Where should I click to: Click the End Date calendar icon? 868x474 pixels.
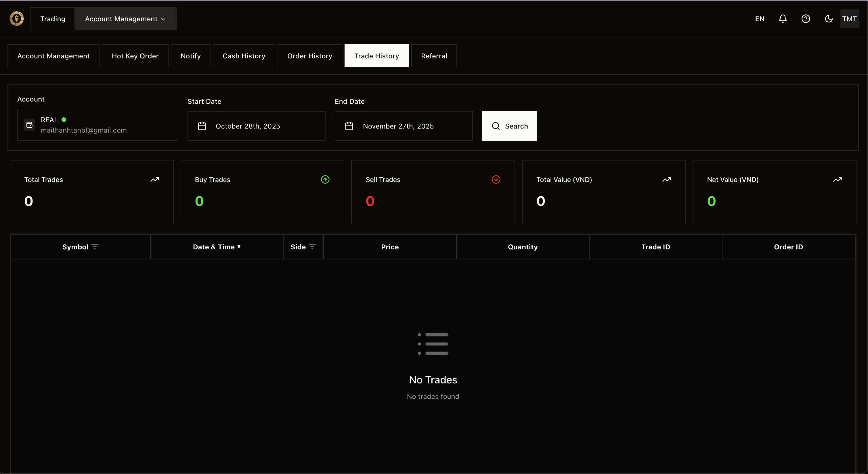pos(349,126)
